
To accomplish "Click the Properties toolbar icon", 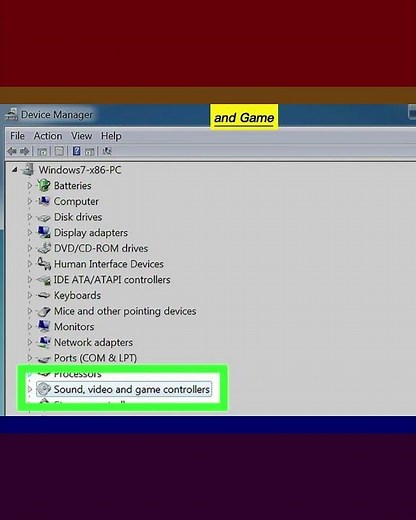I will tap(59, 152).
